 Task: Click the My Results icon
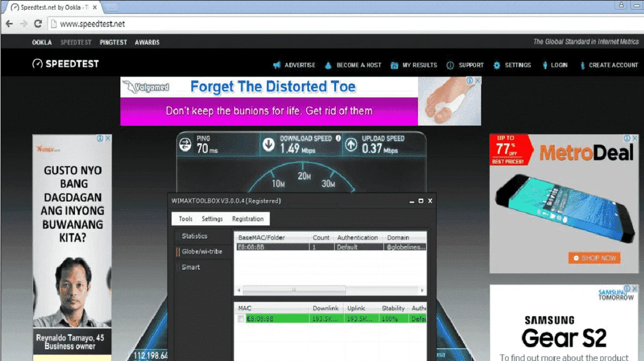click(x=394, y=65)
